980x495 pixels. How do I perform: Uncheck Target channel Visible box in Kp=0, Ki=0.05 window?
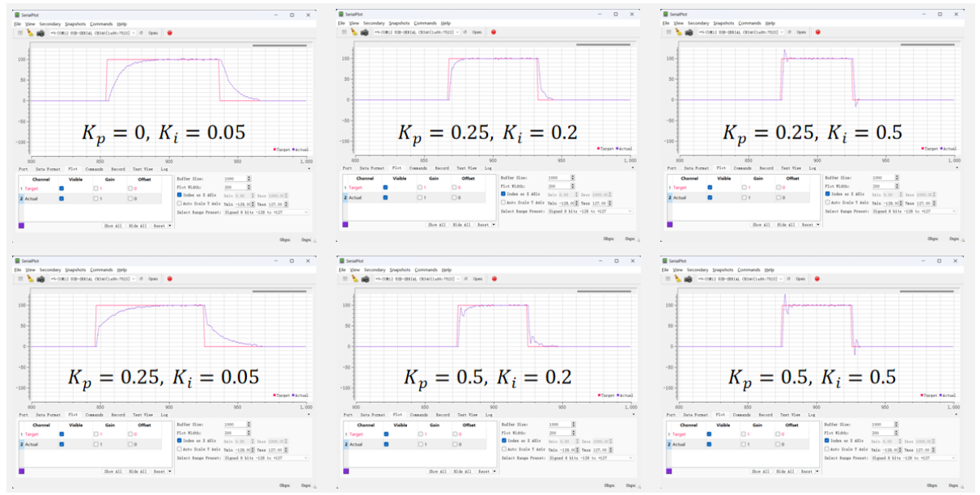coord(62,188)
